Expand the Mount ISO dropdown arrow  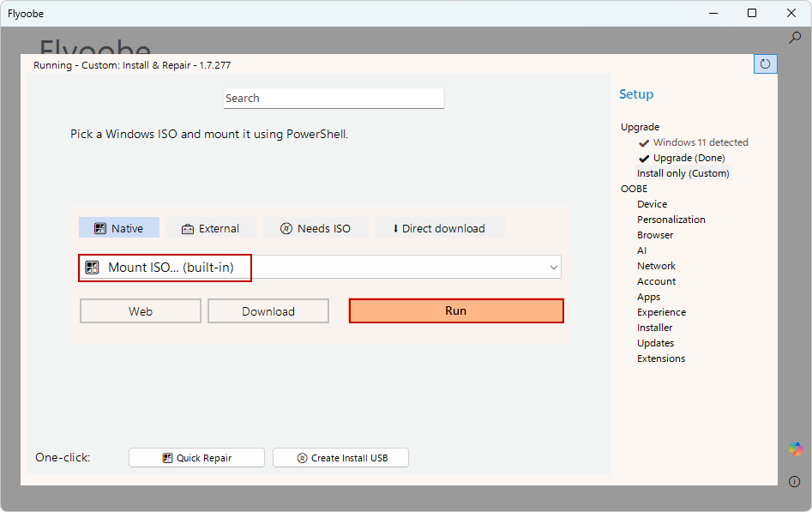click(x=554, y=268)
